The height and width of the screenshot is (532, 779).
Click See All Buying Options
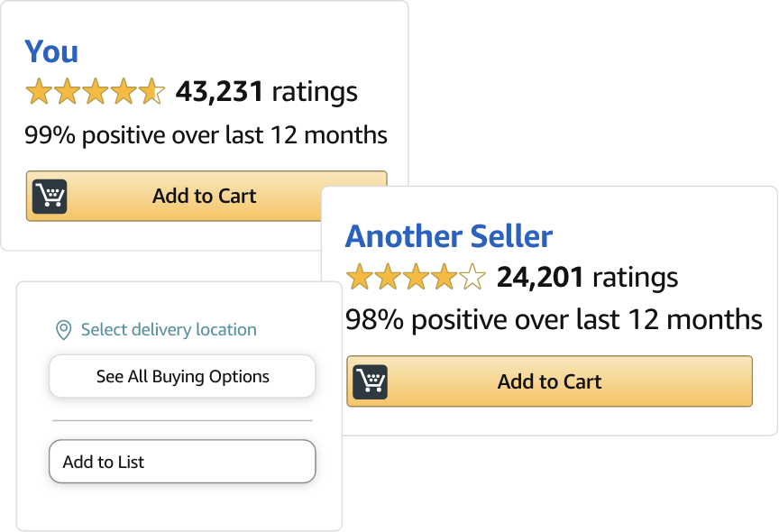pos(182,376)
